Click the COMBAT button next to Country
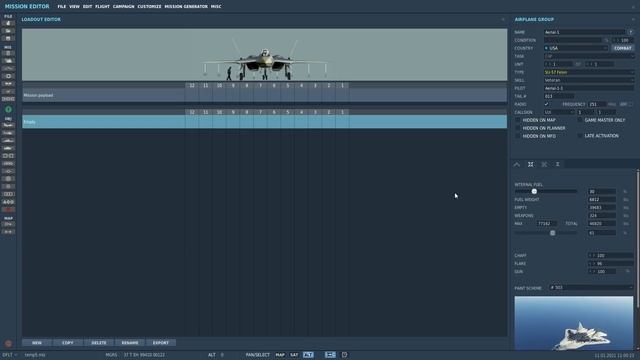 tap(623, 48)
